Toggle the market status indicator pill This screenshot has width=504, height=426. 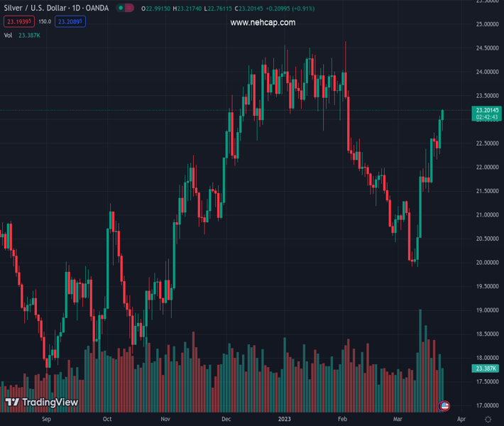pos(126,9)
